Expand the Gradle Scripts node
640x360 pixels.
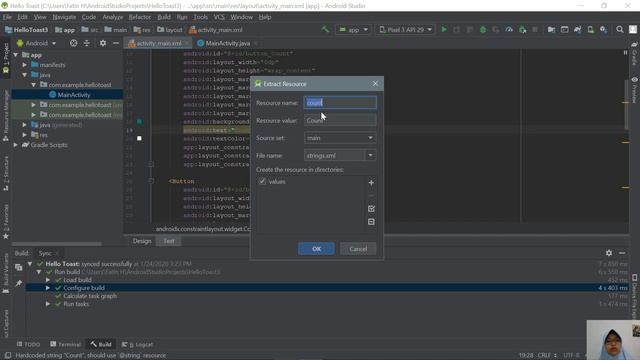coord(16,145)
